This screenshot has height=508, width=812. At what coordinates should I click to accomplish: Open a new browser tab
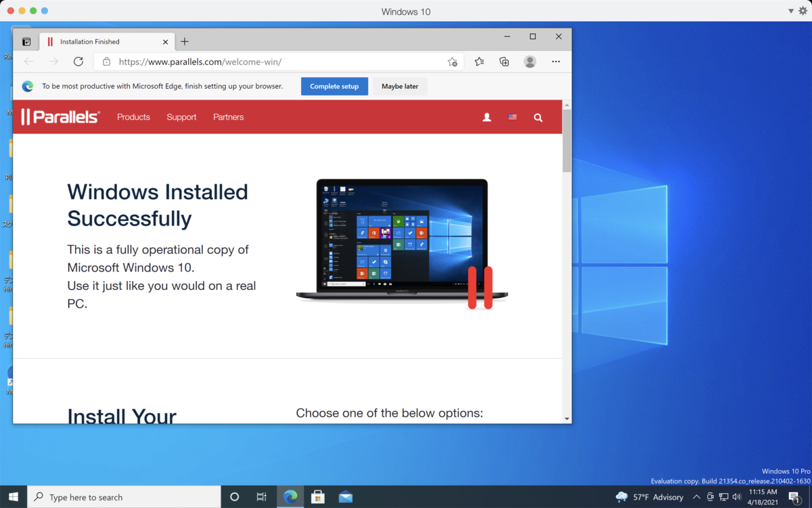tap(185, 42)
